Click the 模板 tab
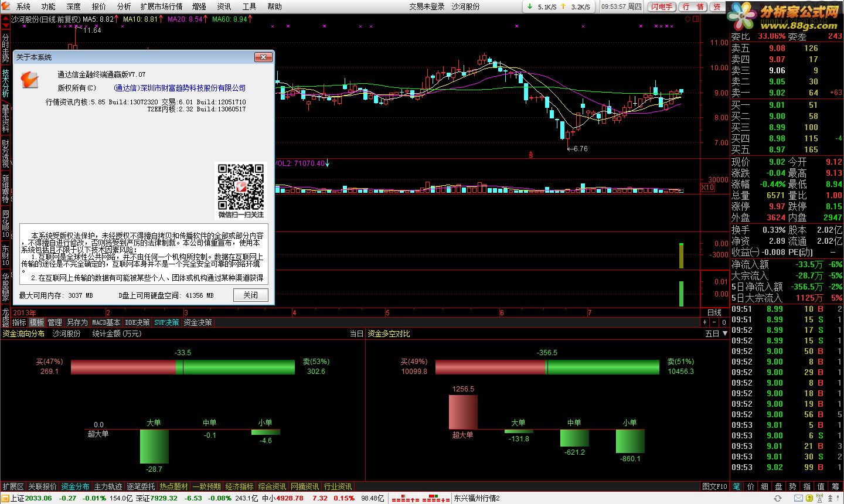844x504 pixels. (37, 322)
